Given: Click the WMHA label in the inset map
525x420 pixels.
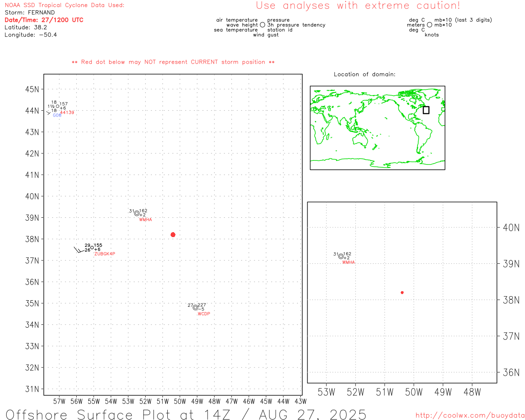Looking at the screenshot, I should click(349, 262).
